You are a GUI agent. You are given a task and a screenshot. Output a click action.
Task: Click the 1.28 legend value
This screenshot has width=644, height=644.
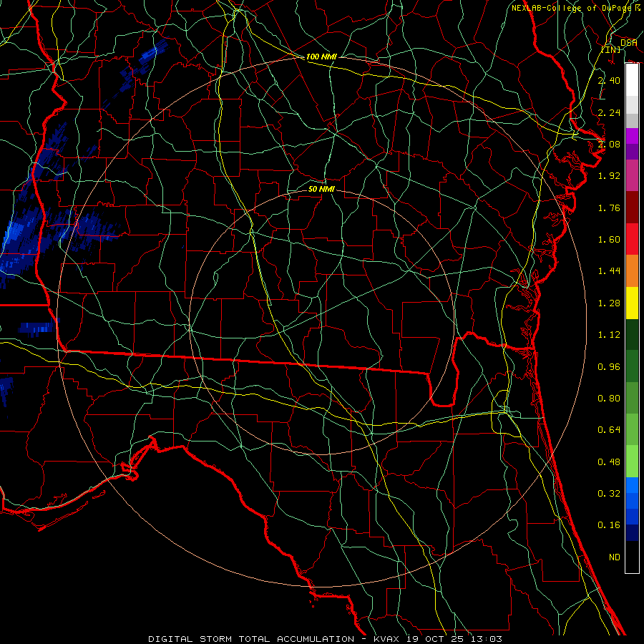(609, 303)
